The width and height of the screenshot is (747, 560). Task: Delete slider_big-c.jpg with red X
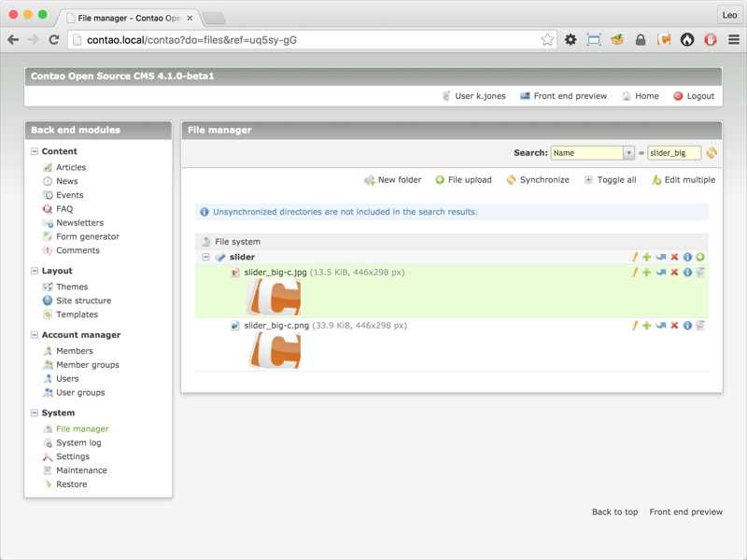click(x=674, y=273)
